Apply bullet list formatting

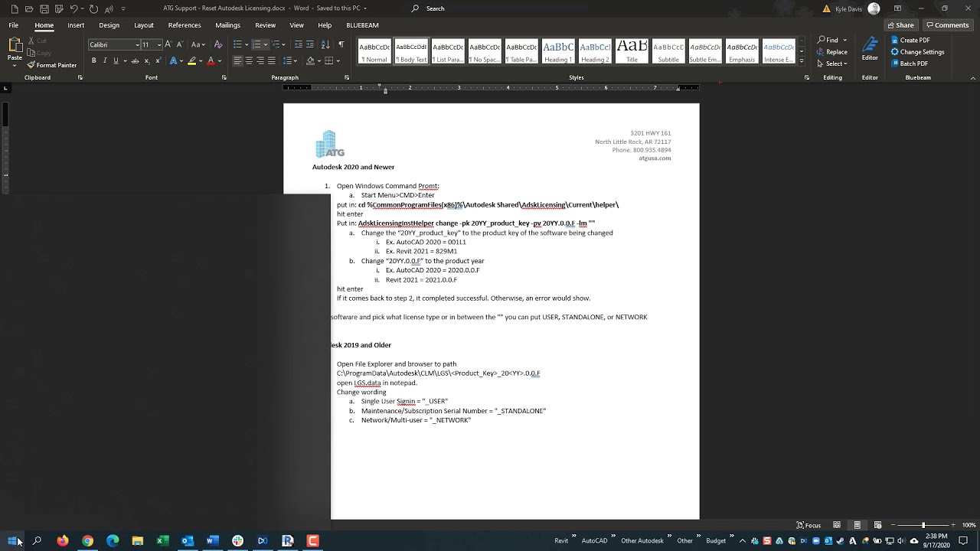click(x=237, y=44)
